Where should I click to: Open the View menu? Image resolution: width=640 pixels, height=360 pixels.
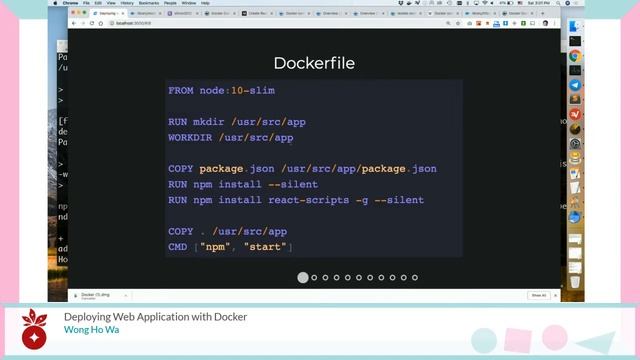click(x=111, y=3)
